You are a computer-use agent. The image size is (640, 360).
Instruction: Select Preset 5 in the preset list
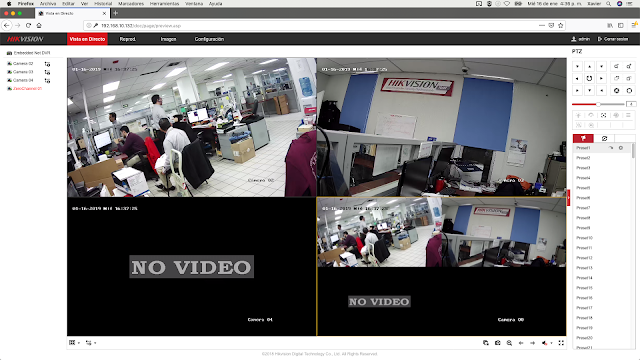point(603,188)
